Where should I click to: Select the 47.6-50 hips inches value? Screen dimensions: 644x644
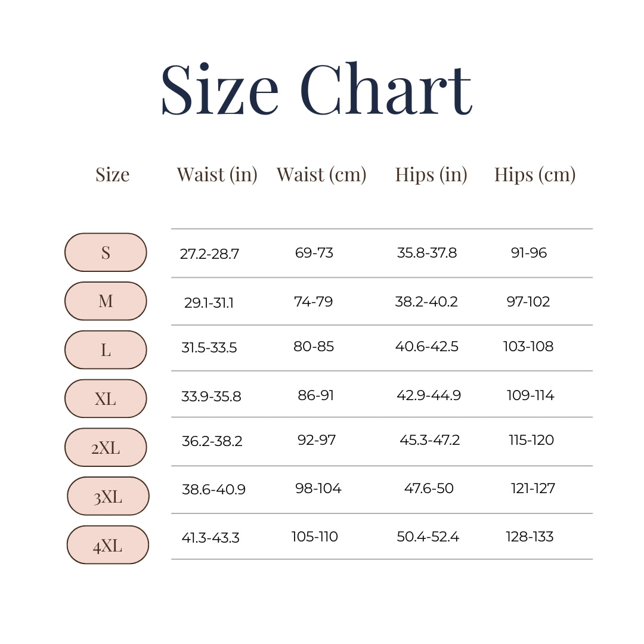tap(429, 488)
